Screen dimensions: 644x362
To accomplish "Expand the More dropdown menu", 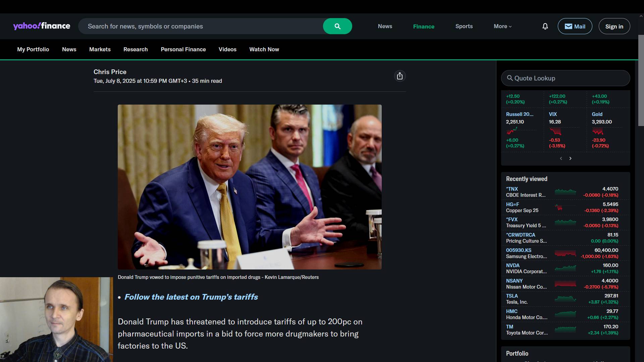I will coord(502,26).
